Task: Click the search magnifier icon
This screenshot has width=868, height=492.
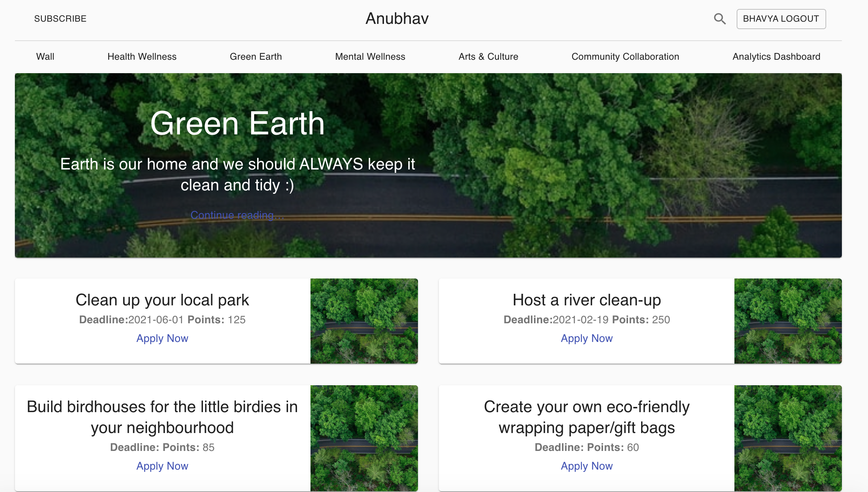Action: point(719,19)
